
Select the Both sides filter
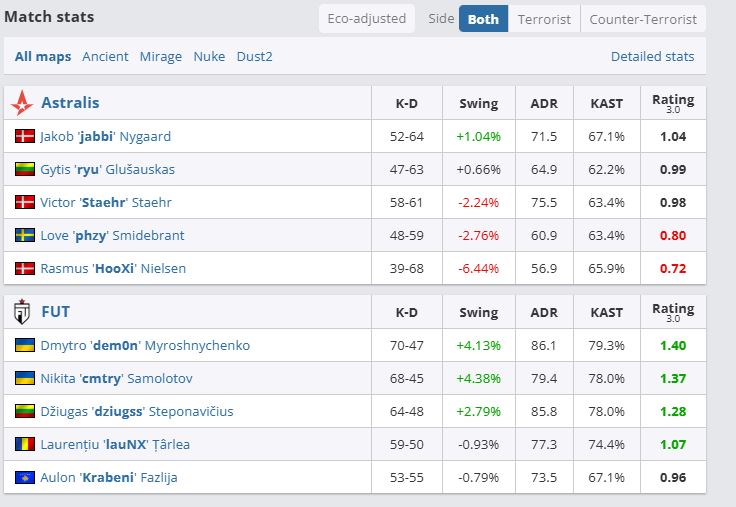[483, 19]
